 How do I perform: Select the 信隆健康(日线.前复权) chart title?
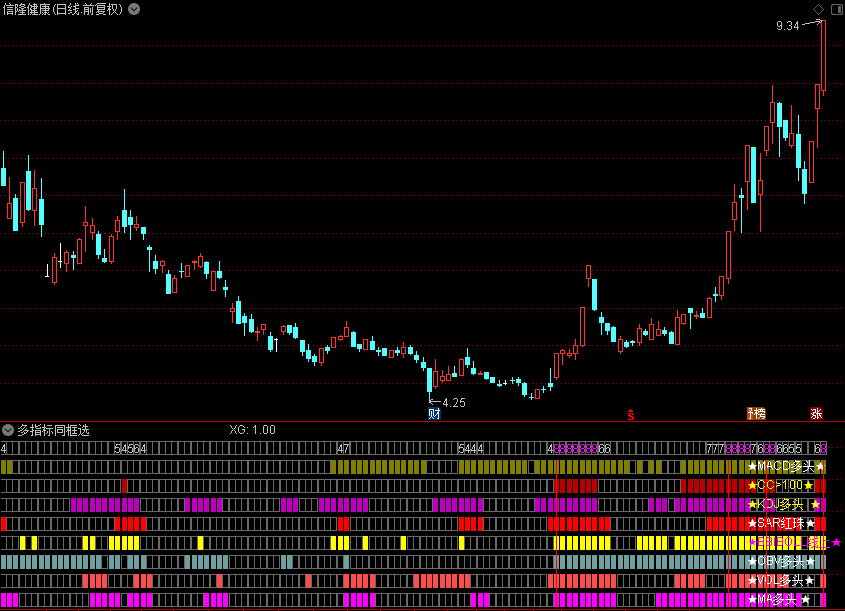point(63,9)
